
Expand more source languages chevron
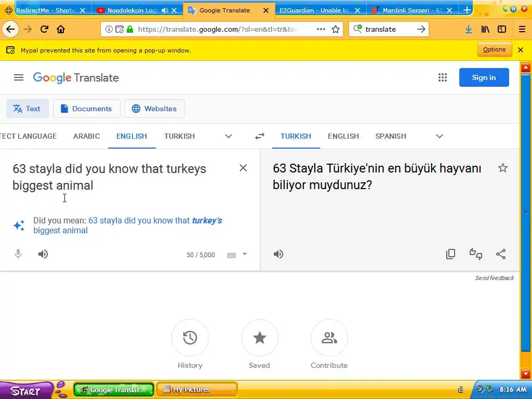[229, 136]
